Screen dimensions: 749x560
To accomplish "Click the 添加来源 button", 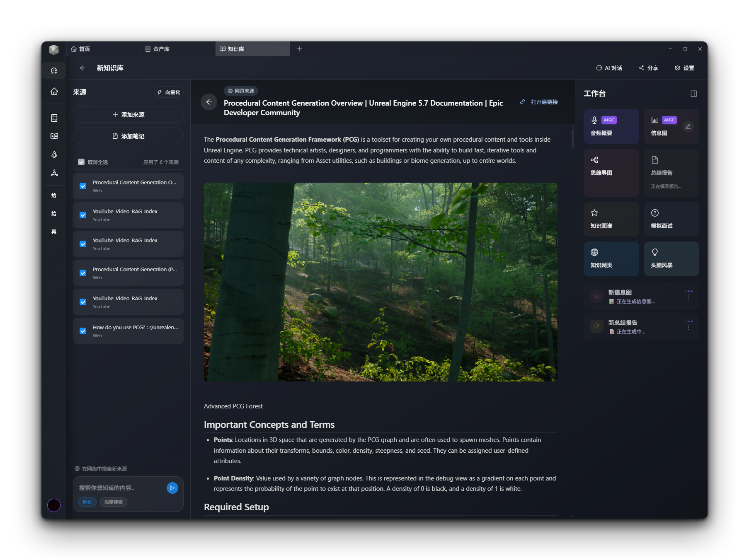I will (x=128, y=115).
